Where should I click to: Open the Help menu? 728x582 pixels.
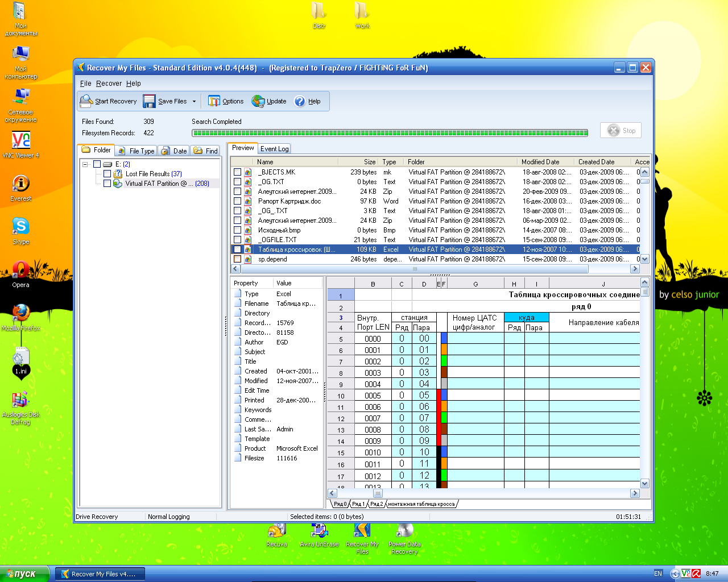coord(134,84)
